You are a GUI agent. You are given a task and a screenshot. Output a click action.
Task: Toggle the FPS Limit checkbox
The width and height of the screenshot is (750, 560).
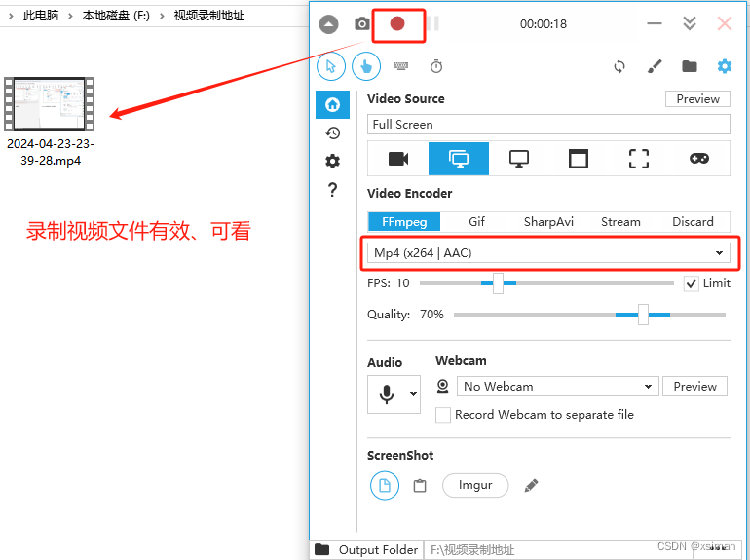691,283
